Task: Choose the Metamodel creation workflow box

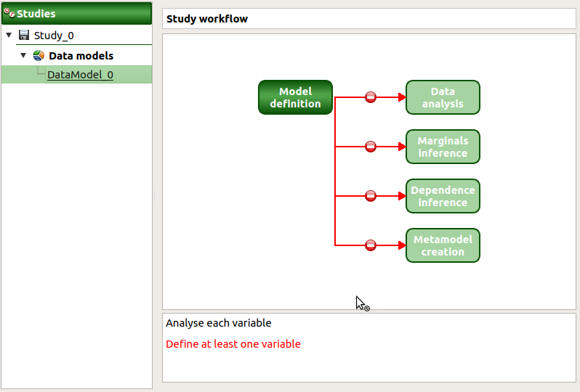Action: coord(443,245)
